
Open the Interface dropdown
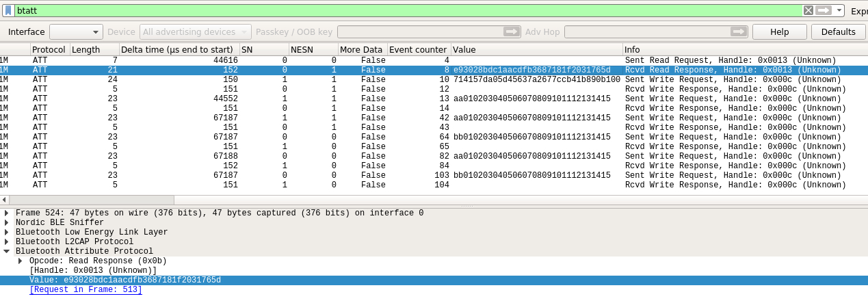pos(76,31)
